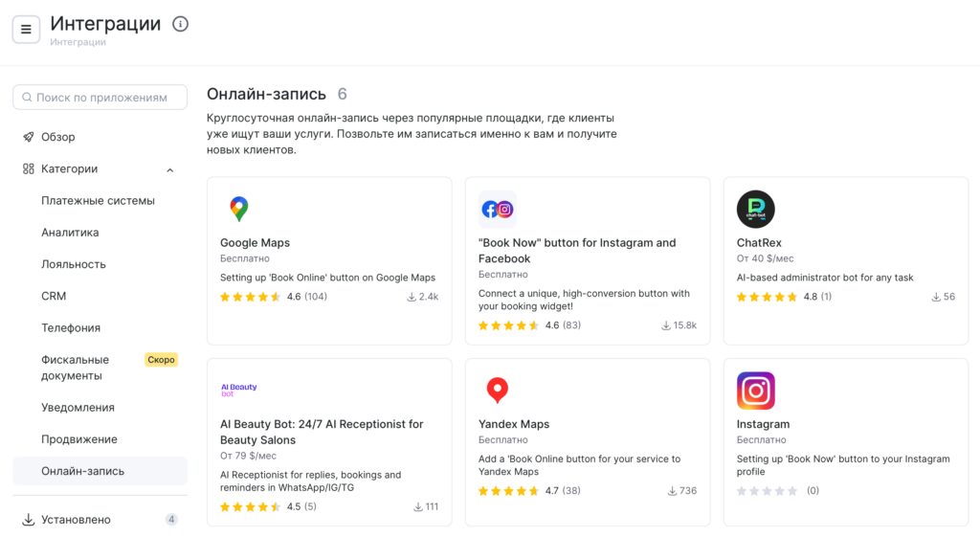
Task: Open the Лояльность category
Action: (x=74, y=264)
